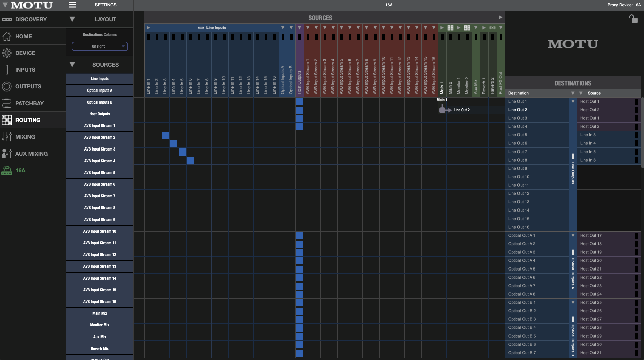
Task: Toggle routing Host Outputs to Optical Out B 1
Action: click(299, 303)
